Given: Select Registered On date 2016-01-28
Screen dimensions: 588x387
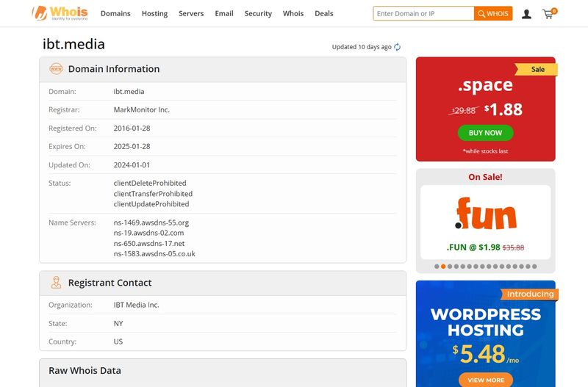Looking at the screenshot, I should (x=132, y=128).
